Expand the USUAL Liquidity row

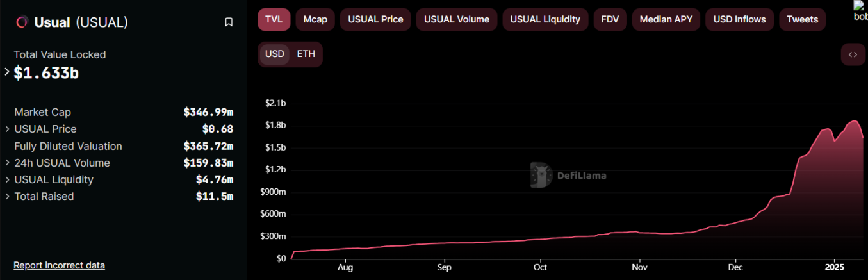coord(7,180)
